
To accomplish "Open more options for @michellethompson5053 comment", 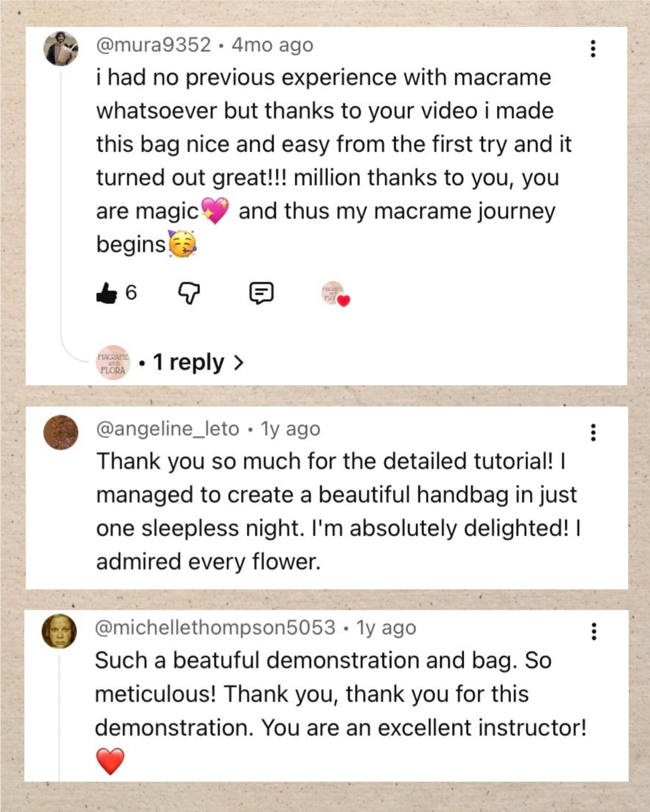I will point(594,632).
